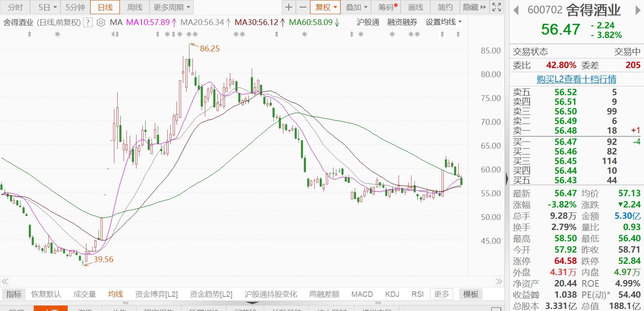
Task: Toggle 两融差额 indicator
Action: click(x=324, y=294)
